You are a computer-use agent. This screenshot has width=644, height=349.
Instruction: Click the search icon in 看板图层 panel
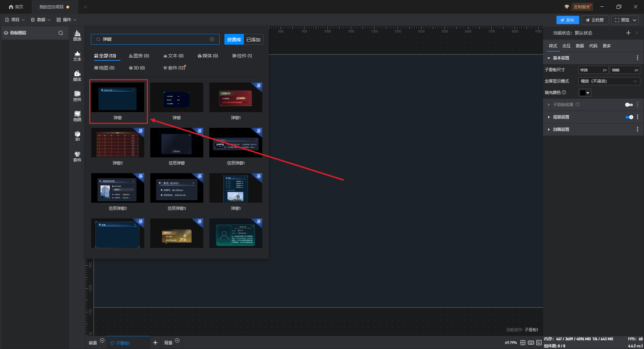pos(61,33)
